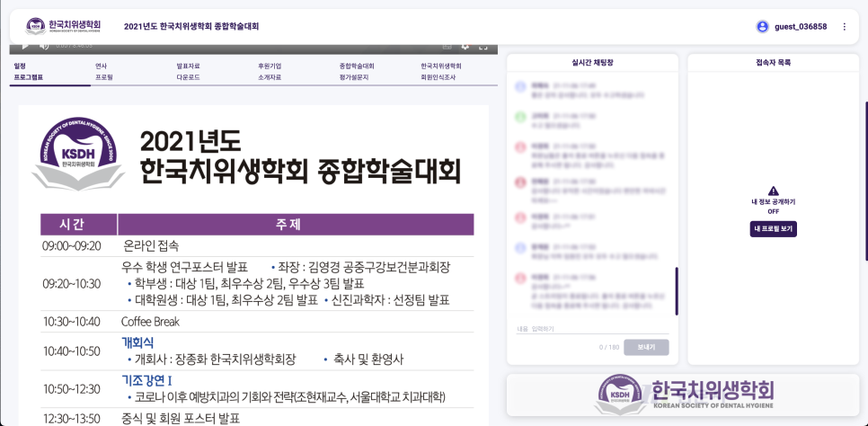
Task: Click the warning triangle in attendee list
Action: pos(774,191)
